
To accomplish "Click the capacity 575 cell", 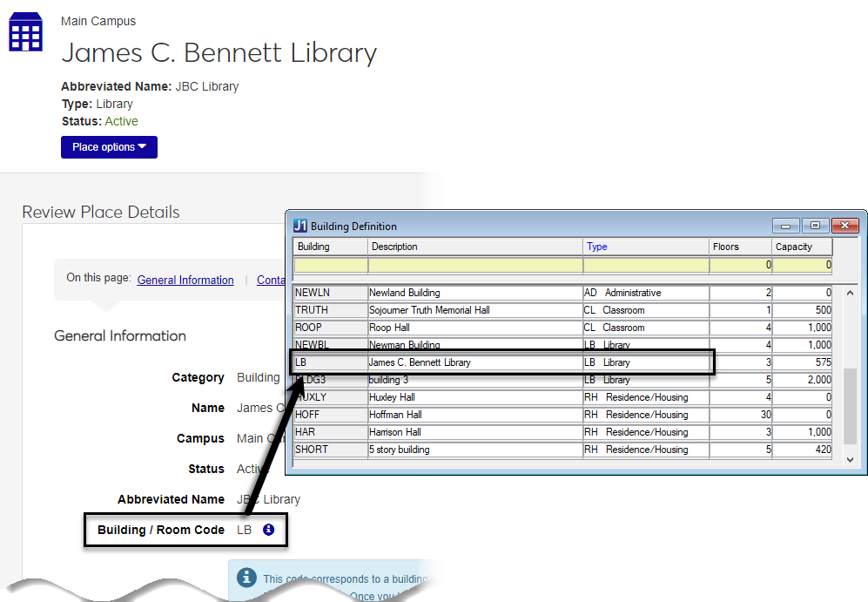I will (802, 362).
